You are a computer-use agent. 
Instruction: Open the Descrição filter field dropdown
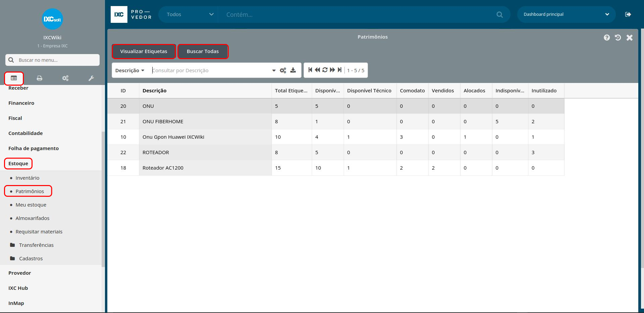(x=130, y=71)
